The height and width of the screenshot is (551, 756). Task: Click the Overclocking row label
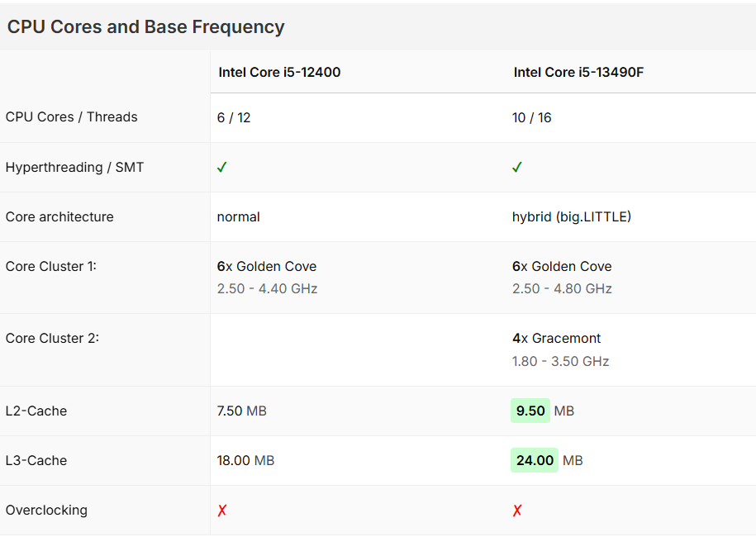click(x=46, y=510)
